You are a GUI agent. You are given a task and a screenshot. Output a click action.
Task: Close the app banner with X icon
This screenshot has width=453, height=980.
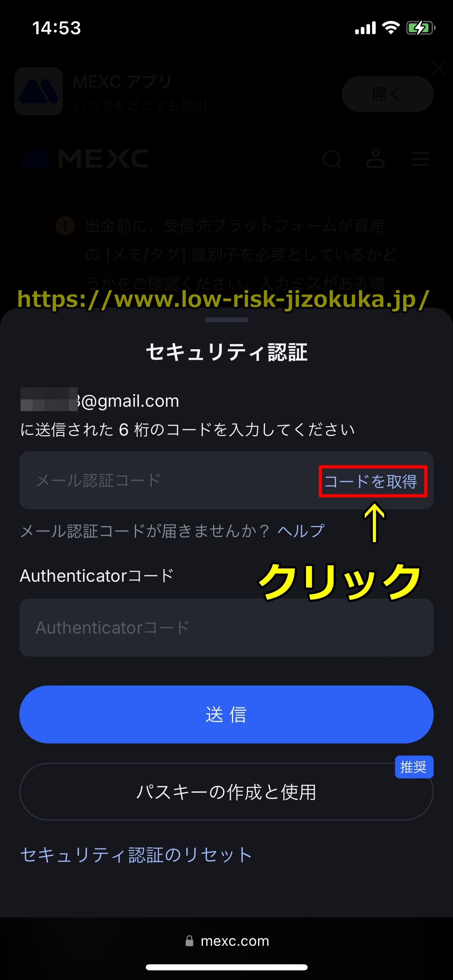(x=438, y=68)
